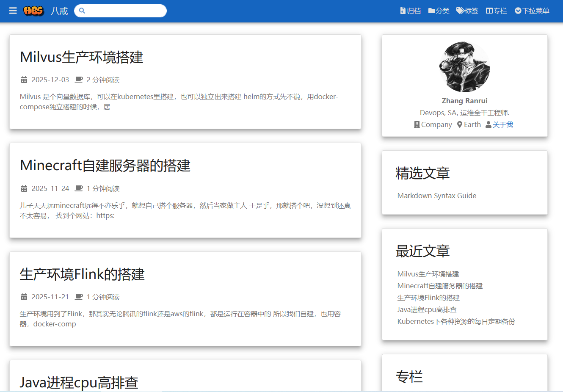This screenshot has height=392, width=563.
Task: Open the 专栏 columns page
Action: pos(496,11)
